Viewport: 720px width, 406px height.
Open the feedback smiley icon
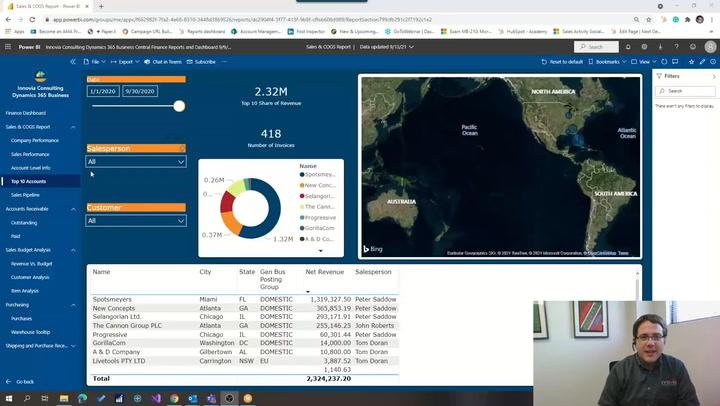pos(693,47)
